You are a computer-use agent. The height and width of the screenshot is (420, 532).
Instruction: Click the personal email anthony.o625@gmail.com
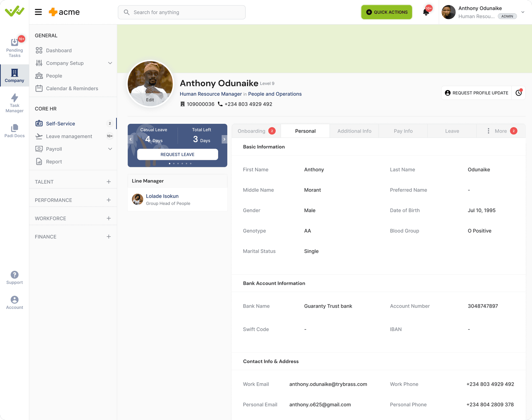point(320,404)
